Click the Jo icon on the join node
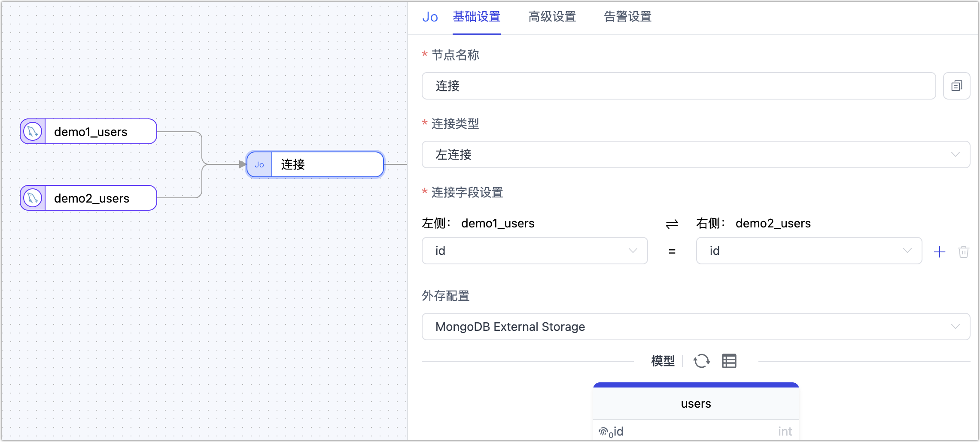The width and height of the screenshot is (980, 442). [x=259, y=164]
